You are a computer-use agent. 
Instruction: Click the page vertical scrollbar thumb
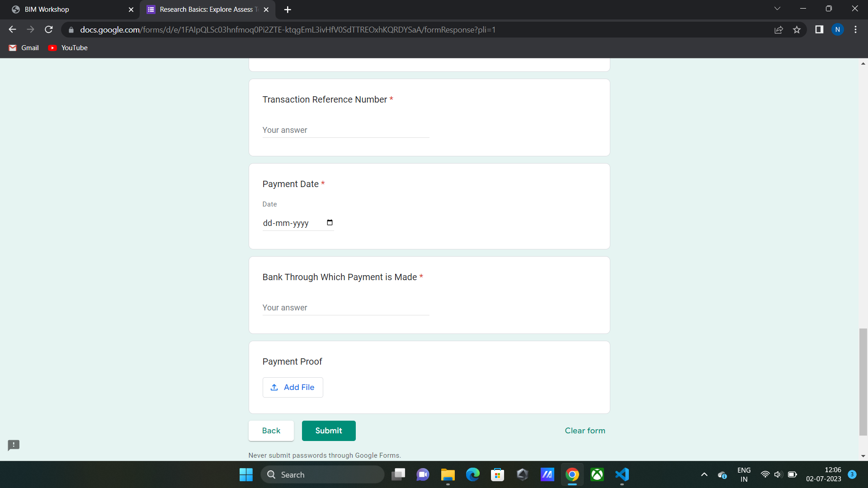tap(863, 382)
